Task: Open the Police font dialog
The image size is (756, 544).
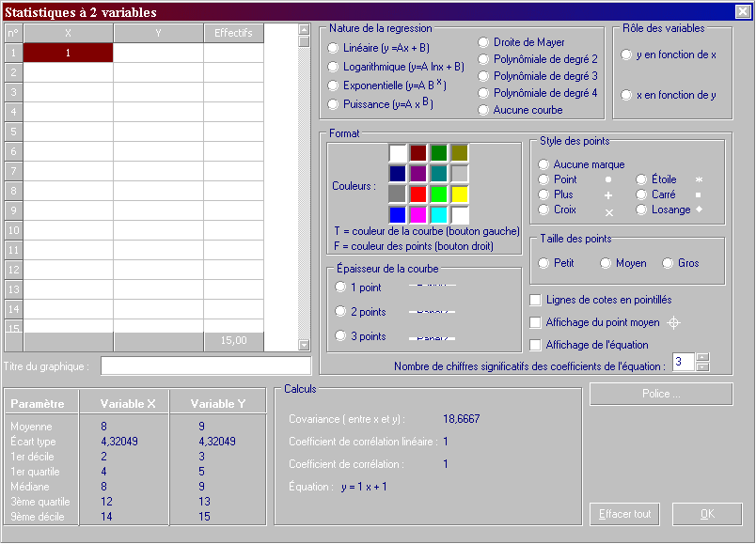Action: click(x=660, y=394)
